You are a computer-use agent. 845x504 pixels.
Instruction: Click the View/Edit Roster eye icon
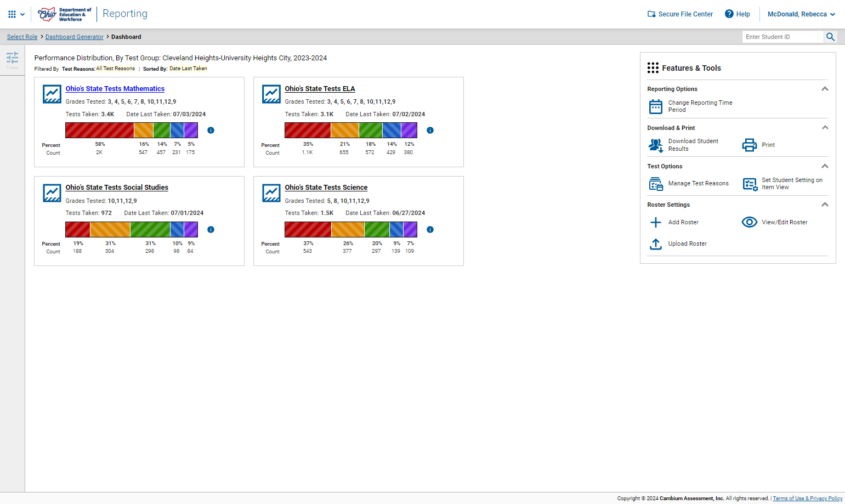(750, 222)
